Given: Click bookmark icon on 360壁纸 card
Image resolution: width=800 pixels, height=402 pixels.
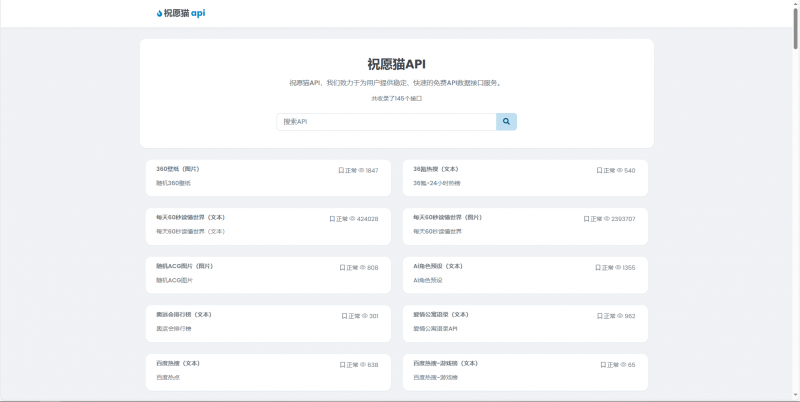Looking at the screenshot, I should (341, 170).
